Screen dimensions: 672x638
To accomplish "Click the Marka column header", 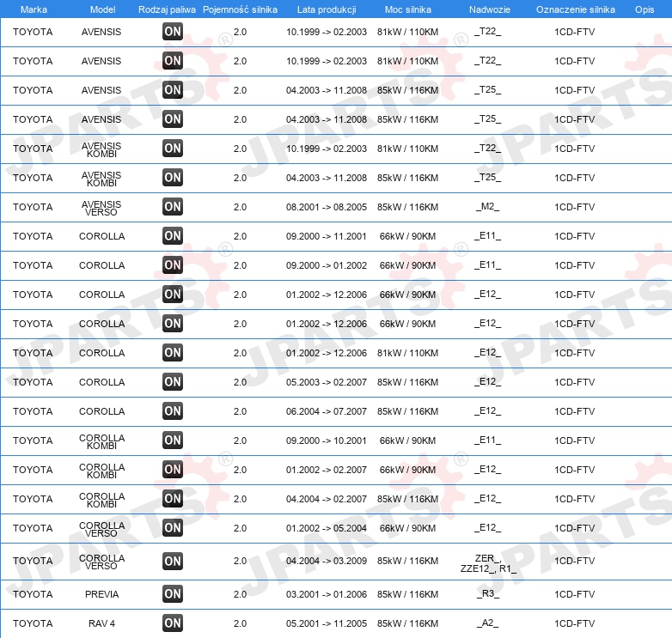I will coord(34,9).
